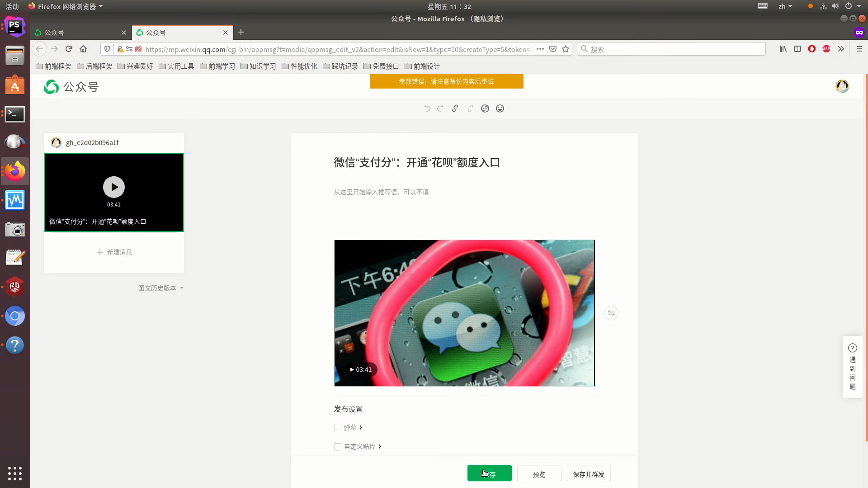Click the emoji smiley icon in toolbar
The width and height of the screenshot is (868, 488).
coord(500,108)
